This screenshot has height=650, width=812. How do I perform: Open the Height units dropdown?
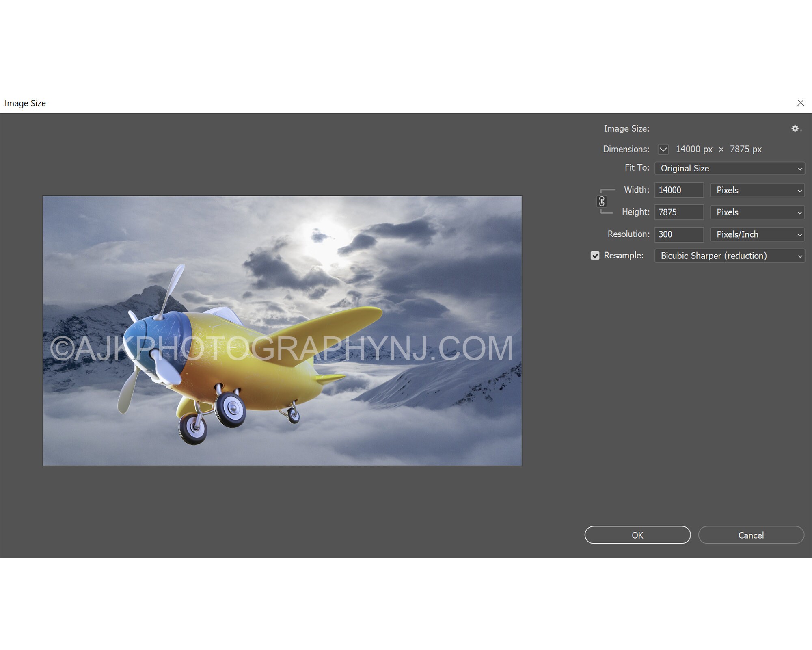pyautogui.click(x=757, y=212)
